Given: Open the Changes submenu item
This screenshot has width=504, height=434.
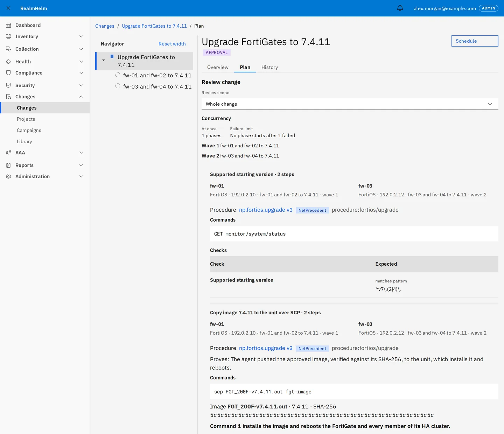Looking at the screenshot, I should [45, 108].
